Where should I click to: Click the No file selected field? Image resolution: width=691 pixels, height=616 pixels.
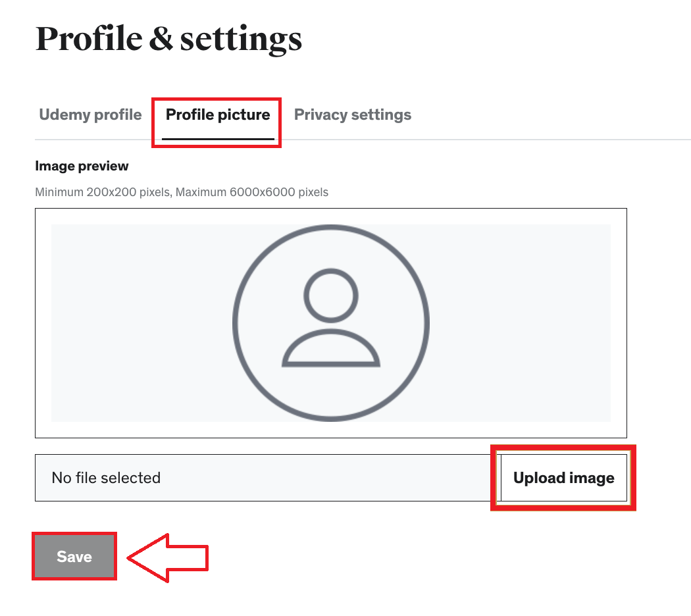(x=105, y=478)
